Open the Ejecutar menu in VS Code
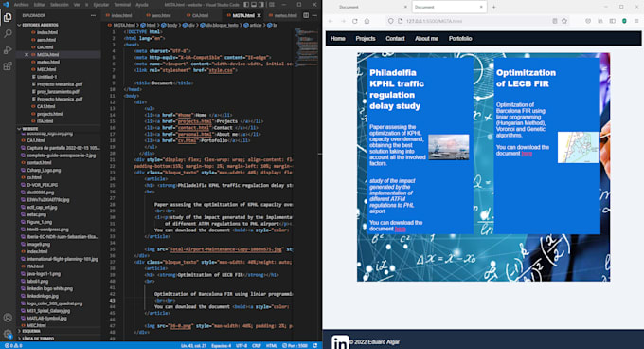This screenshot has height=349, width=644. click(x=101, y=5)
